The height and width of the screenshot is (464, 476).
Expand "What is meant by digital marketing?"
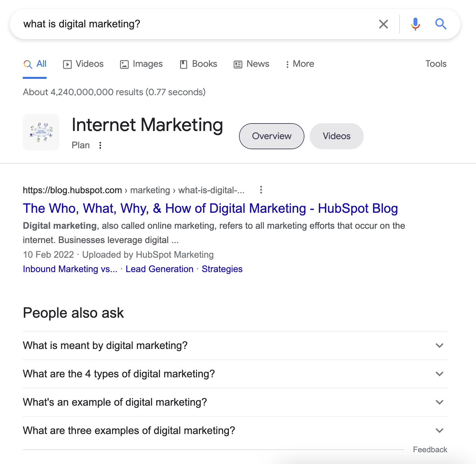click(x=234, y=346)
